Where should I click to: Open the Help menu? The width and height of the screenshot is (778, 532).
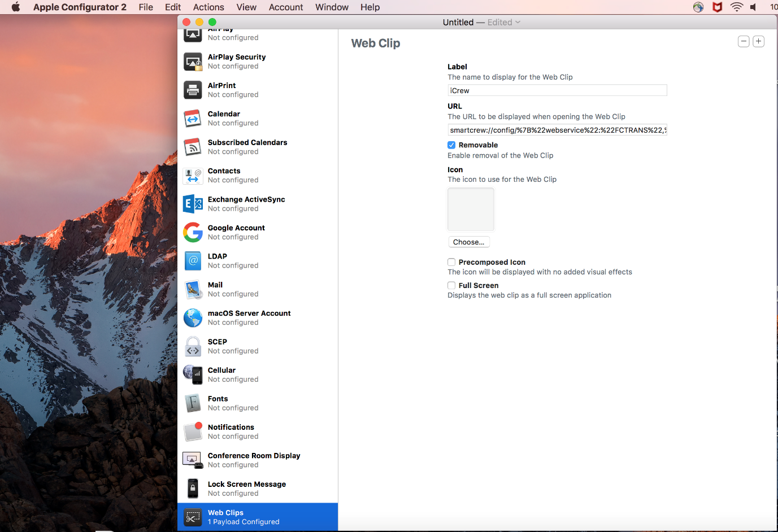pyautogui.click(x=370, y=7)
